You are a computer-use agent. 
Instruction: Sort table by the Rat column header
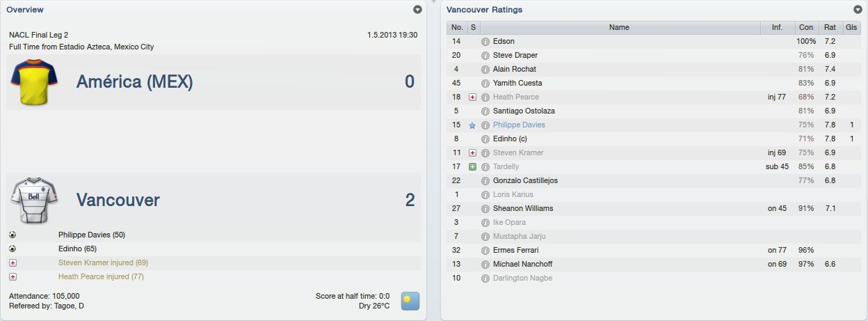830,28
